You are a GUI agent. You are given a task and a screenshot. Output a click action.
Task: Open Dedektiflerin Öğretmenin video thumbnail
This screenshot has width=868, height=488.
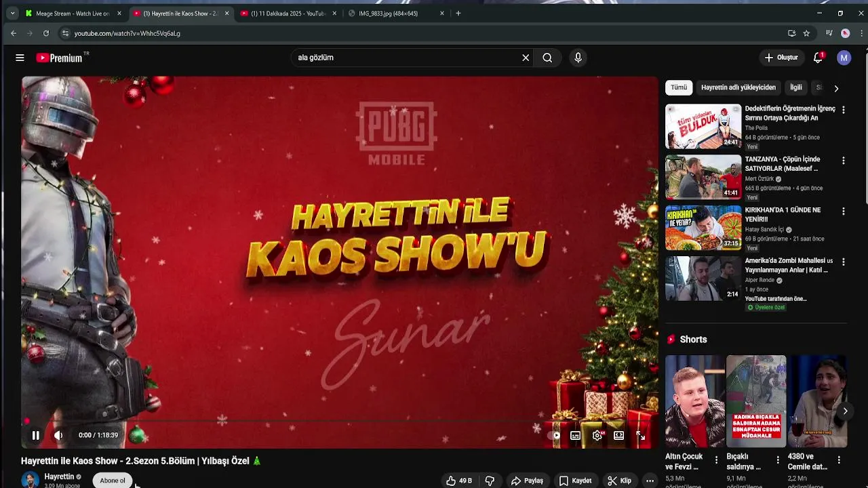point(703,126)
